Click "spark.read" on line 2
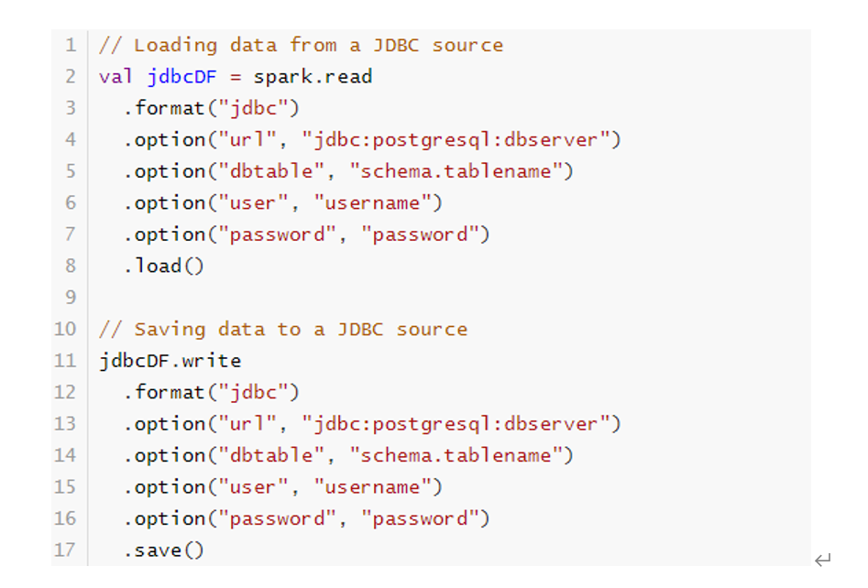The width and height of the screenshot is (868, 588). (313, 77)
